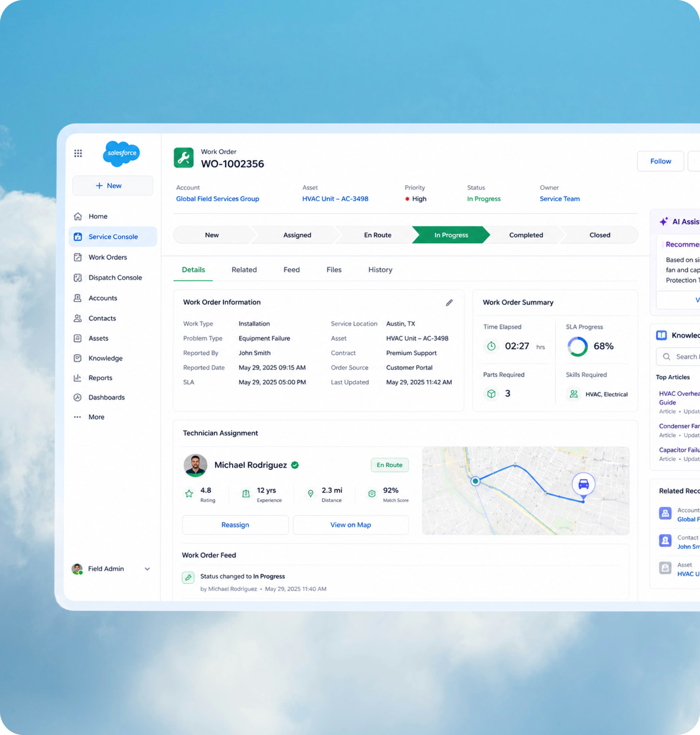The height and width of the screenshot is (735, 700).
Task: Click the Search field in Knowledge panel
Action: click(x=678, y=357)
